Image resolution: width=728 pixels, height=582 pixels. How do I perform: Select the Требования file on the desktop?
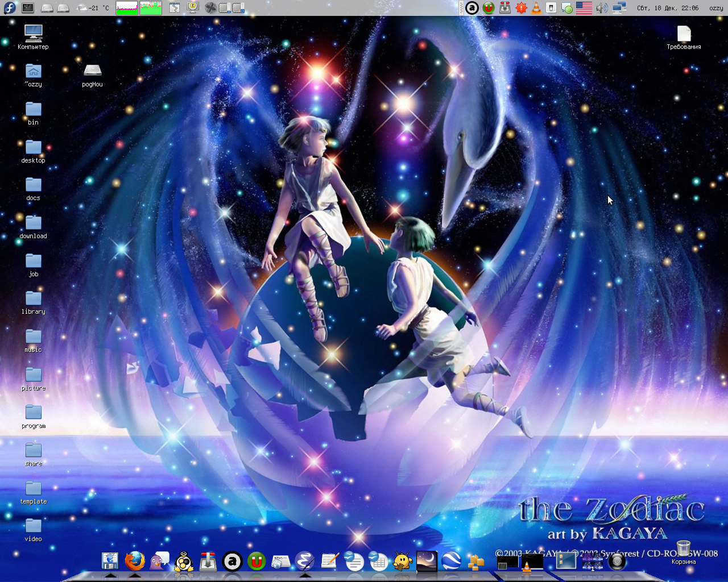(684, 38)
